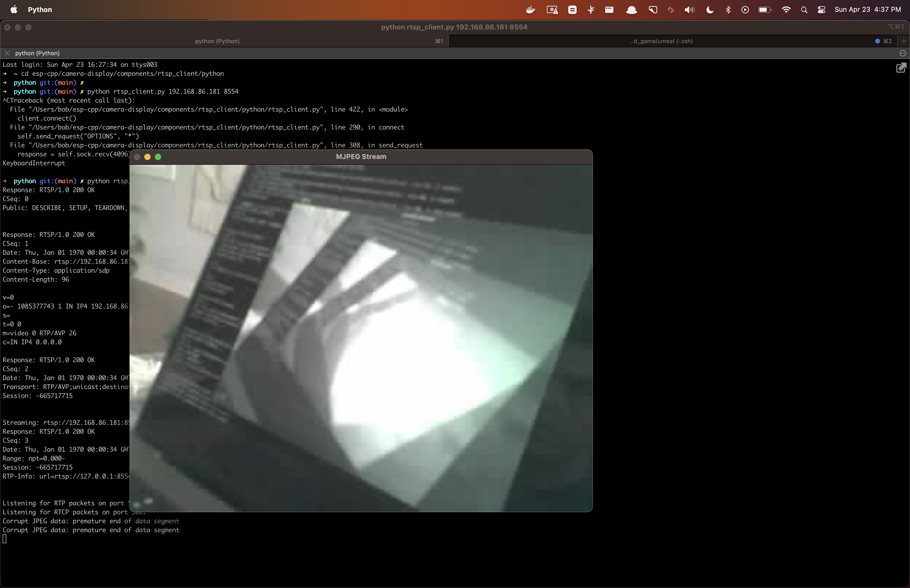The width and height of the screenshot is (910, 588).
Task: Open the volume control icon
Action: (x=689, y=9)
